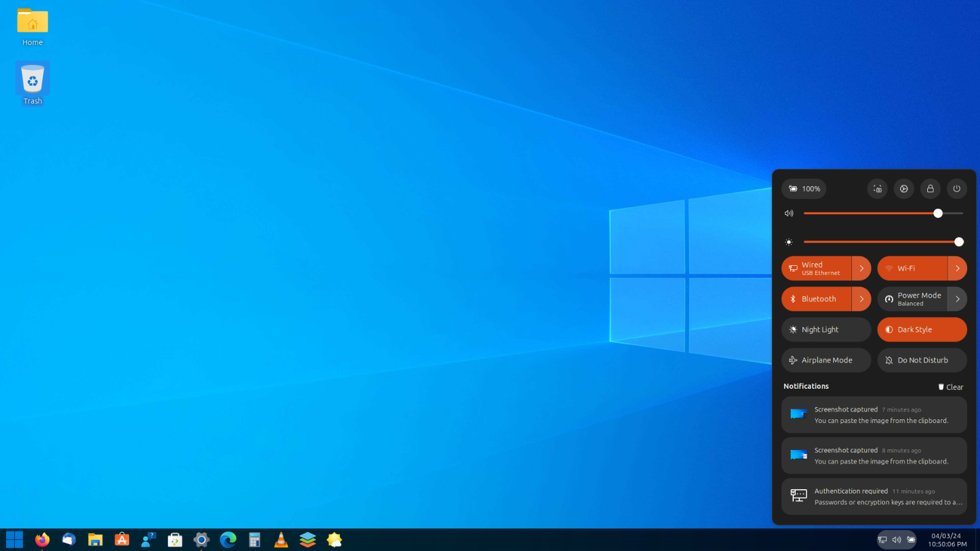Click the Notifications heading text
Image resolution: width=980 pixels, height=551 pixels.
(x=806, y=386)
